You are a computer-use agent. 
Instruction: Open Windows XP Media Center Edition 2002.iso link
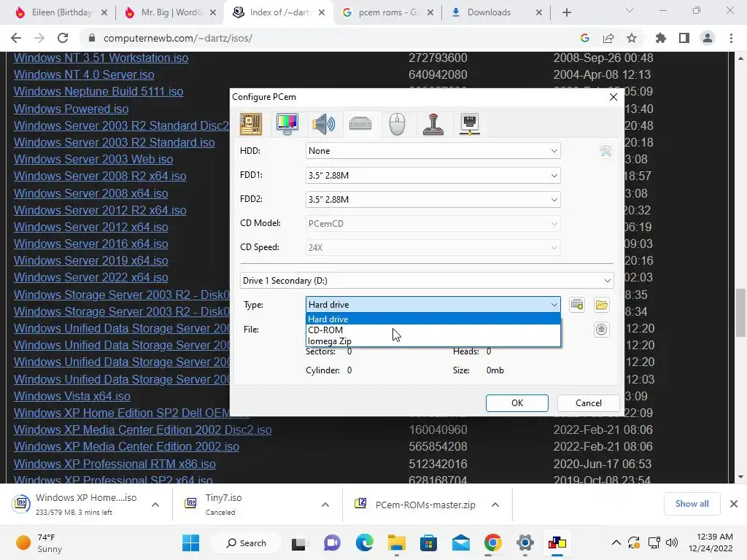pos(126,447)
